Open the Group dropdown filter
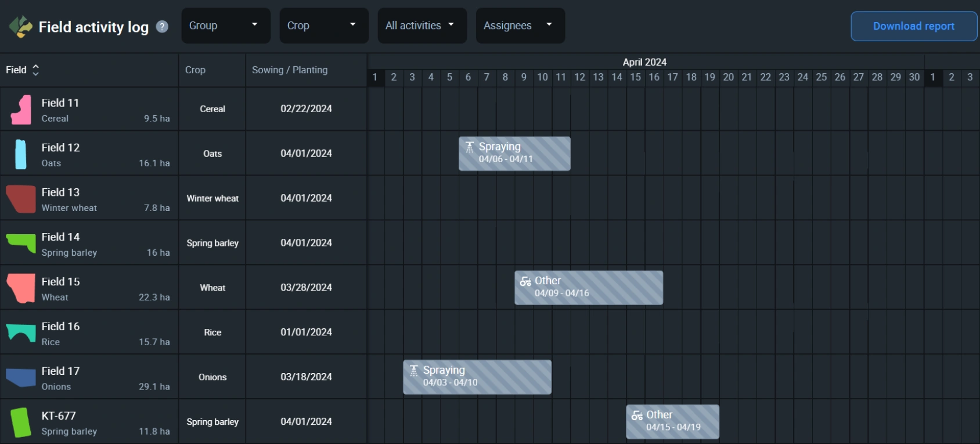 pyautogui.click(x=226, y=26)
